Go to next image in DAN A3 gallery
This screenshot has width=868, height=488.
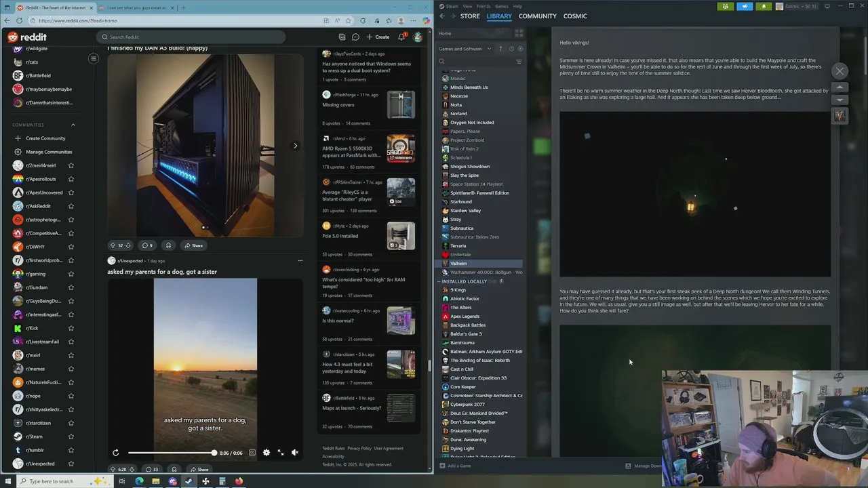pyautogui.click(x=295, y=146)
